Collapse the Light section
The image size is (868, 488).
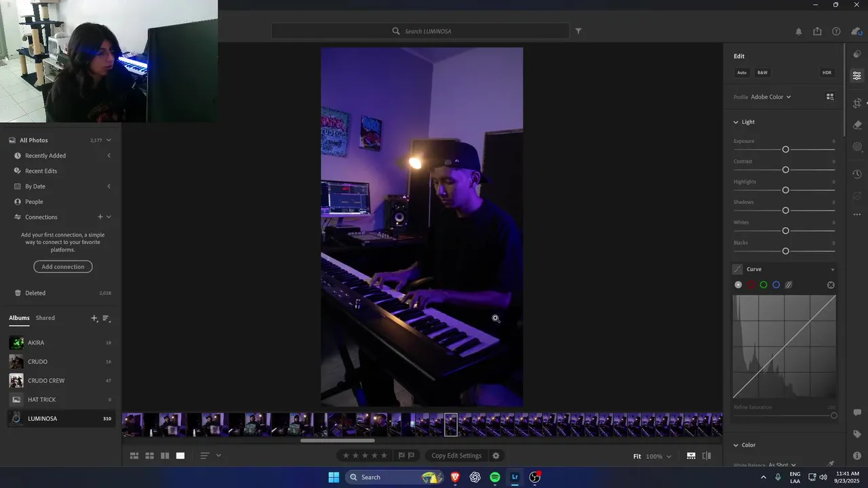click(736, 122)
